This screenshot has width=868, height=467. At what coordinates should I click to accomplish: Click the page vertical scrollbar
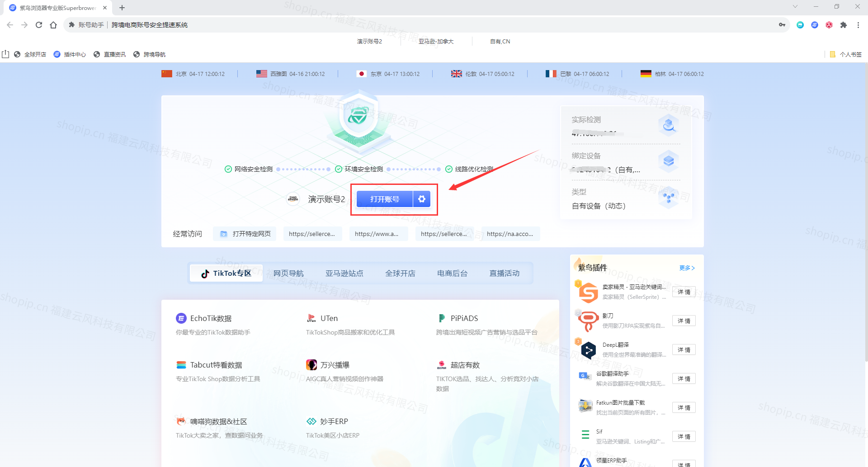pyautogui.click(x=866, y=212)
